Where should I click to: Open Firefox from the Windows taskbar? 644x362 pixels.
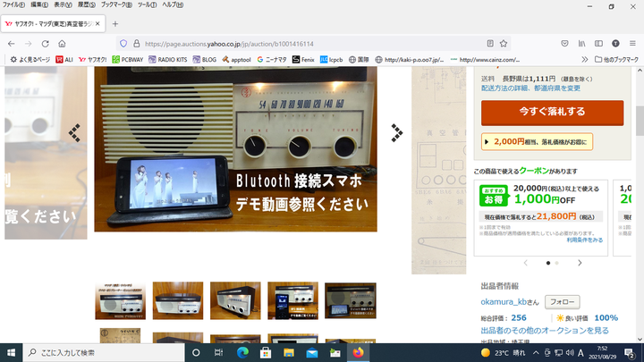pos(359,352)
